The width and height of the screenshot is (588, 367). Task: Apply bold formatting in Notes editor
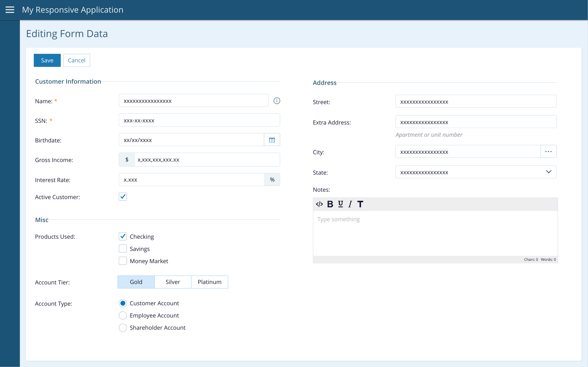(x=330, y=204)
